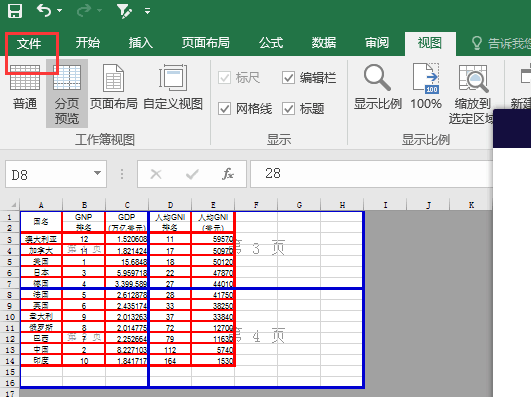Click the 新建窗口 new window icon
The image size is (531, 397).
click(526, 76)
